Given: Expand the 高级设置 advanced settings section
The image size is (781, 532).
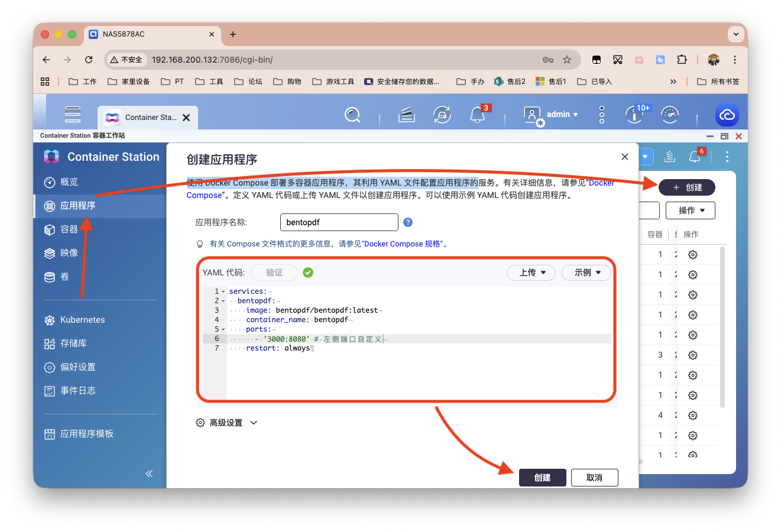Looking at the screenshot, I should click(x=226, y=422).
